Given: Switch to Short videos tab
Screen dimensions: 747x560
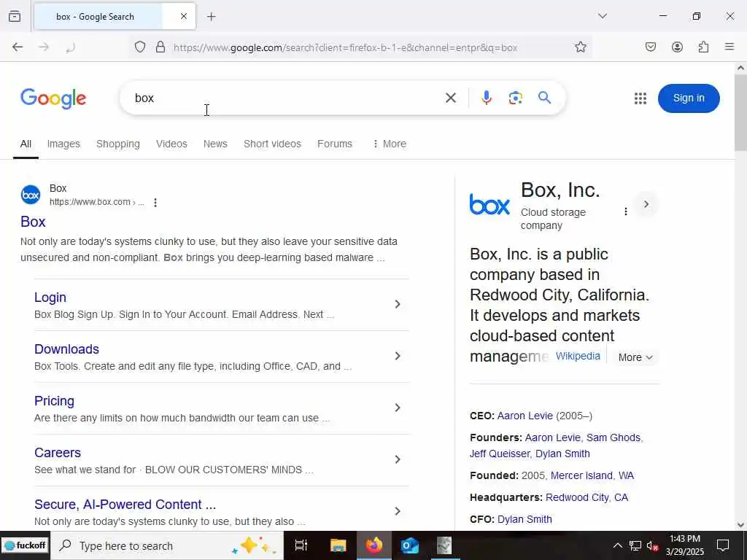Looking at the screenshot, I should [x=273, y=144].
